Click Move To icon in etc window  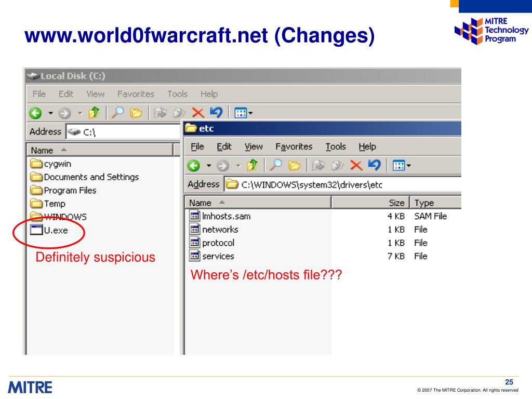[318, 165]
